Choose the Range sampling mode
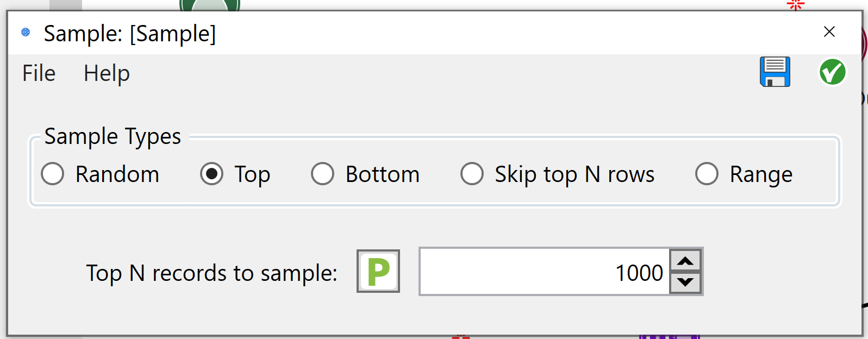 (707, 174)
